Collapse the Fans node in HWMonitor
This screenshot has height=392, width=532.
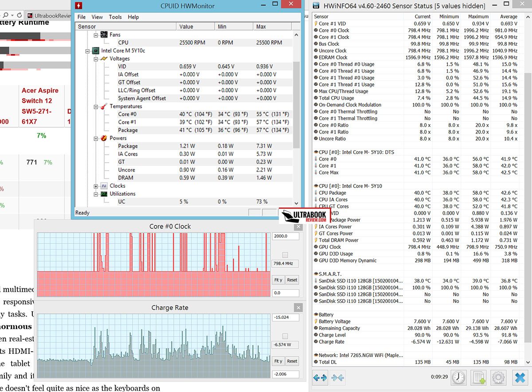(x=96, y=35)
